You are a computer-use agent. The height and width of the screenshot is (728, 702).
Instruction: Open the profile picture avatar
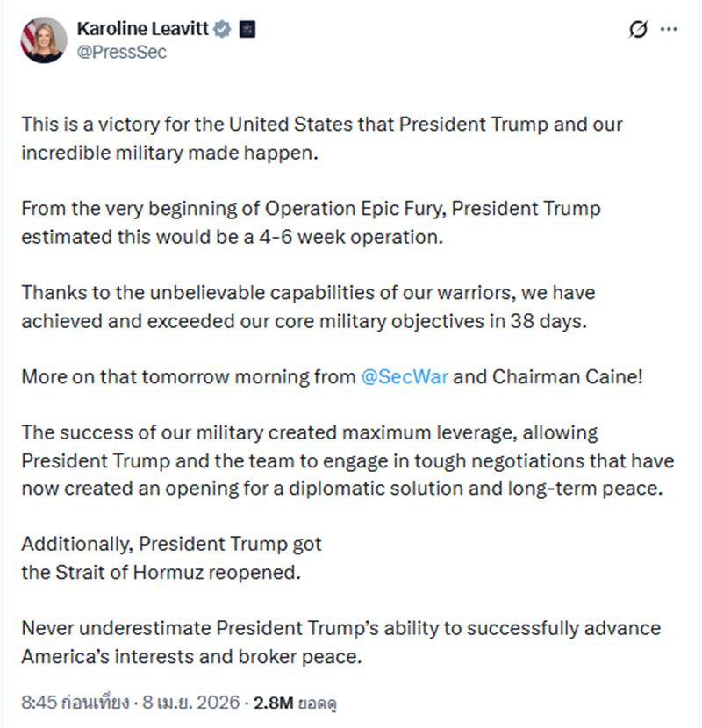(x=44, y=39)
